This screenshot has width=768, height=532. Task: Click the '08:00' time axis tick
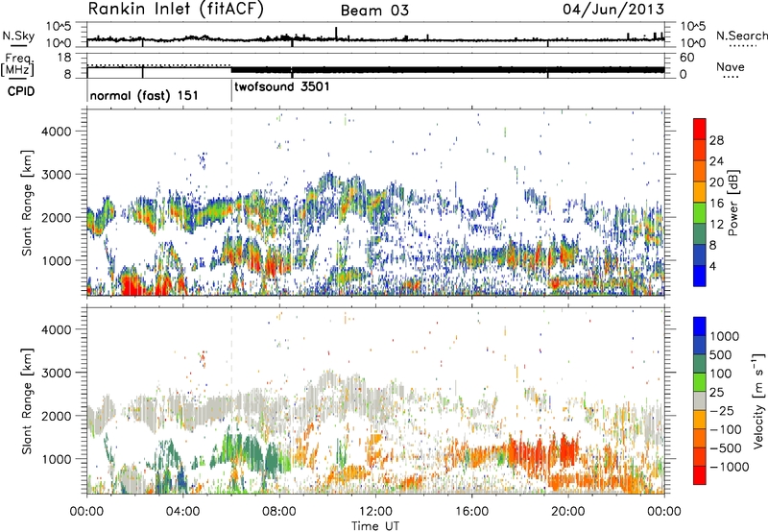[279, 512]
